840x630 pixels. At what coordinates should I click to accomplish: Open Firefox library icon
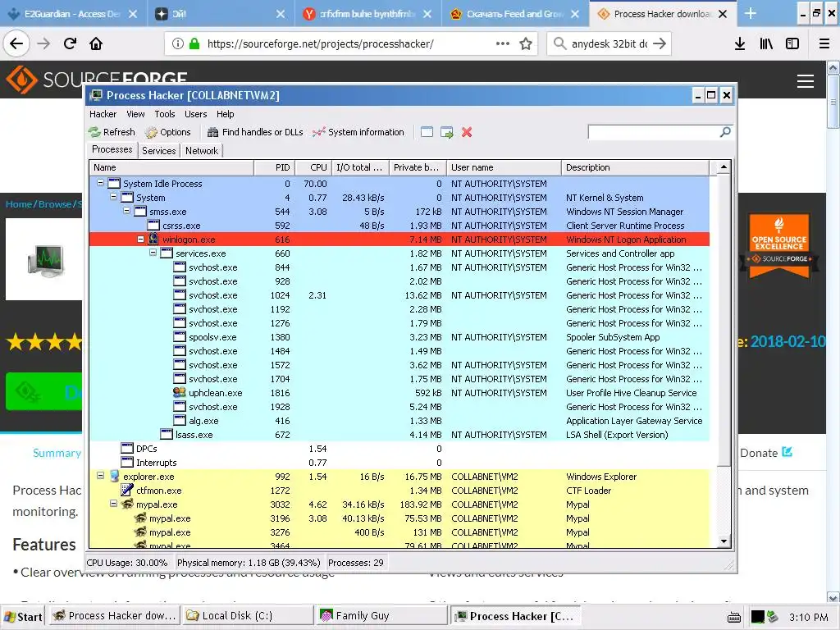click(x=766, y=43)
